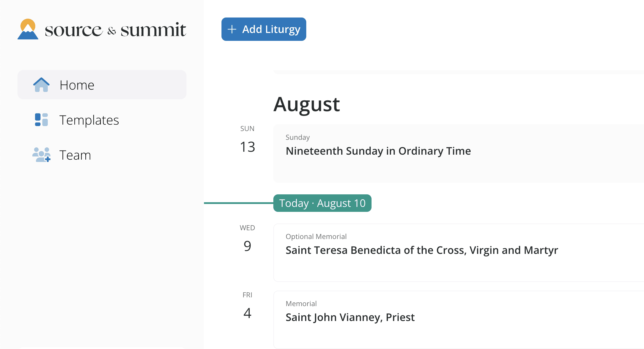Screen dimensions: 644x349
Task: Click the Source & Summit mountain logo
Action: [x=28, y=29]
